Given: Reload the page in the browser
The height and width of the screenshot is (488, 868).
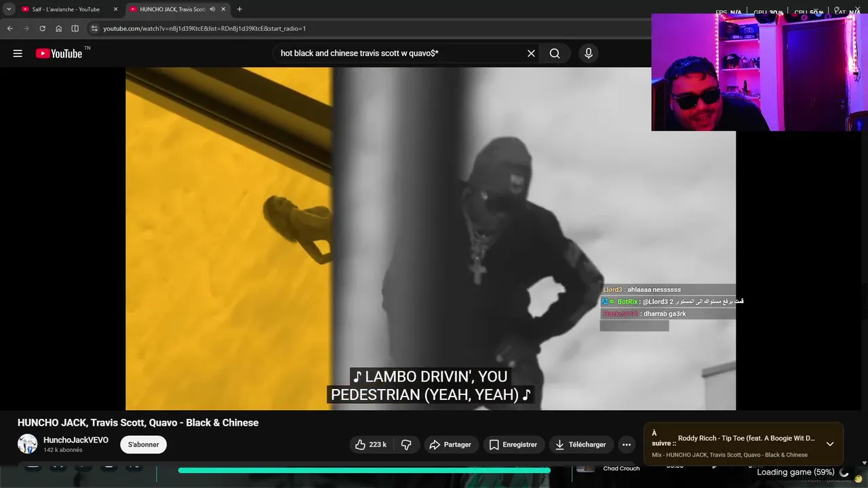Looking at the screenshot, I should pos(42,28).
